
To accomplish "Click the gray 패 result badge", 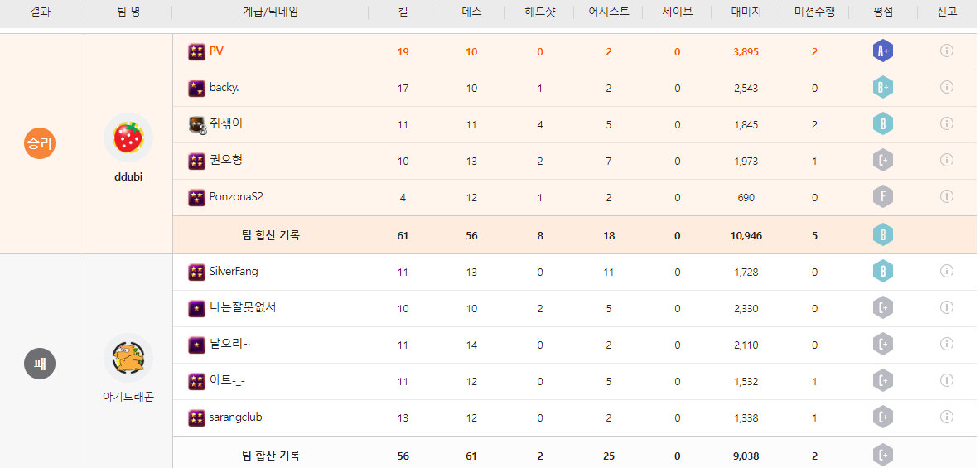I will (x=40, y=364).
